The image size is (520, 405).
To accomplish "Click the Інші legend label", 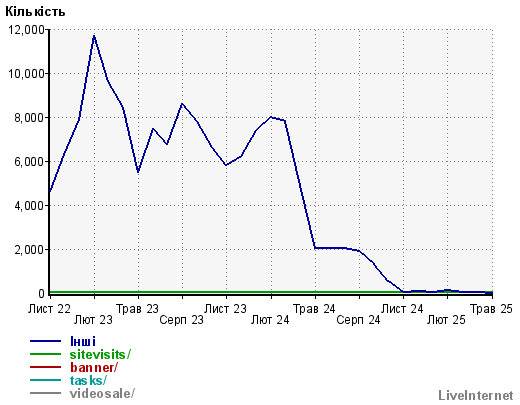I will point(83,341).
